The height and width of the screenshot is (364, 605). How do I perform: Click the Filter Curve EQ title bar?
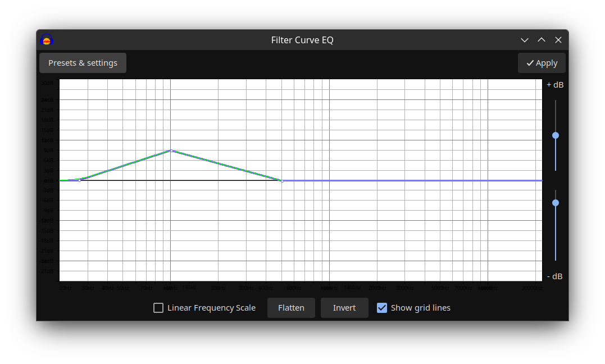[302, 40]
